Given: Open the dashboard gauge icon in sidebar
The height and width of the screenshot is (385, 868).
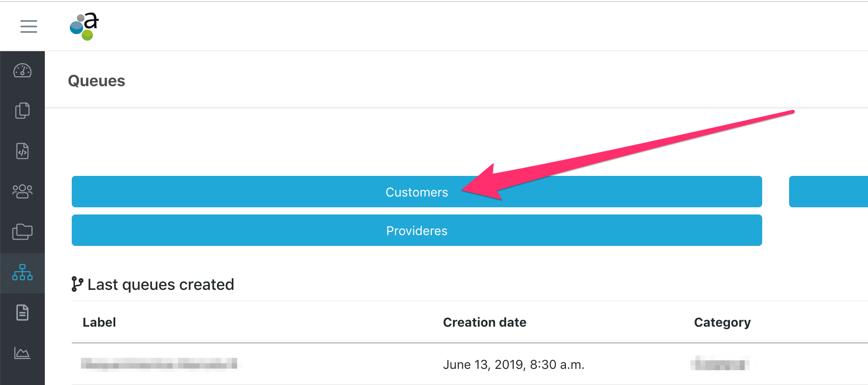Looking at the screenshot, I should coord(22,70).
